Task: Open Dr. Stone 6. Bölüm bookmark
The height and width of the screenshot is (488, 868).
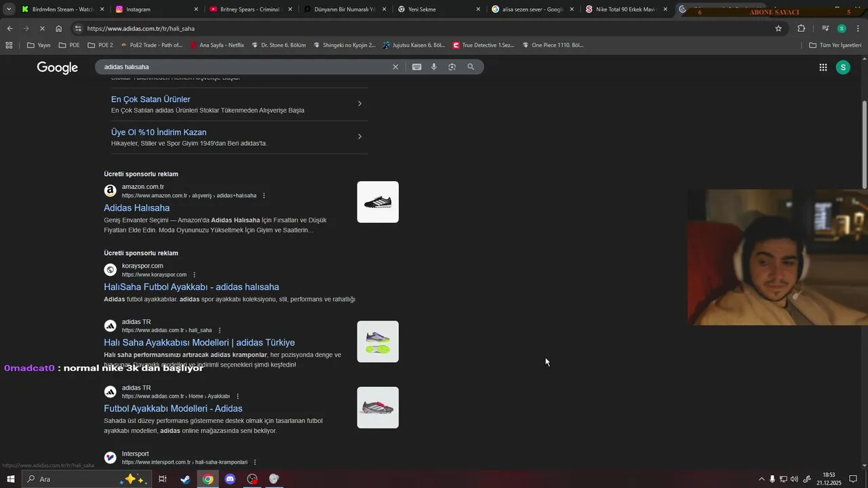Action: click(278, 45)
